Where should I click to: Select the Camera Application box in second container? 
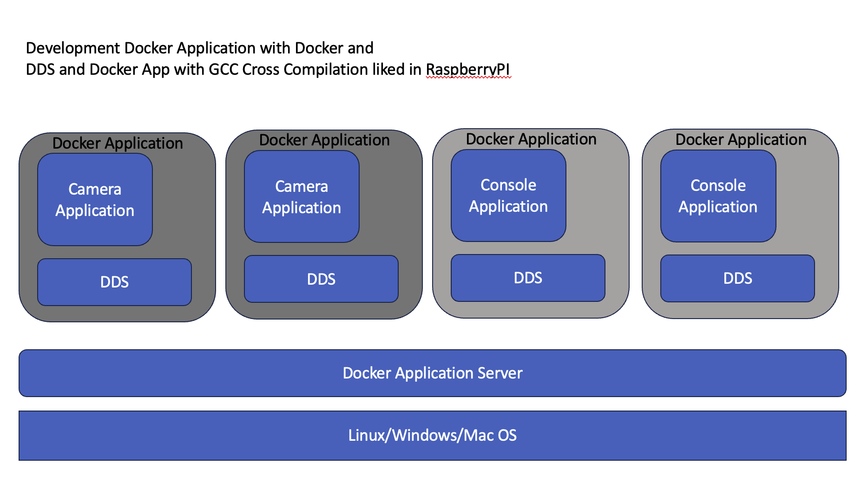[302, 196]
